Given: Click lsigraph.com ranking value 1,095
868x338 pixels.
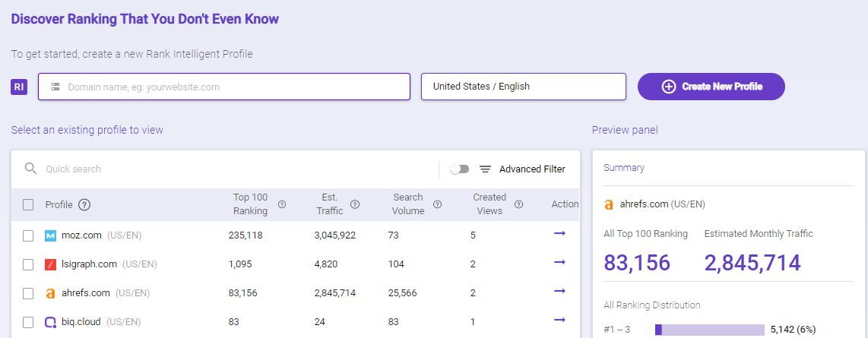Looking at the screenshot, I should tap(239, 264).
